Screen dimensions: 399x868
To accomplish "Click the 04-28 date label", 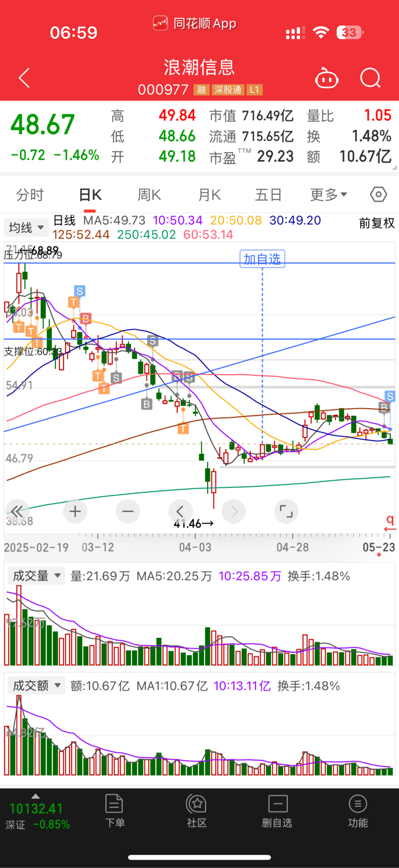I will 292,547.
